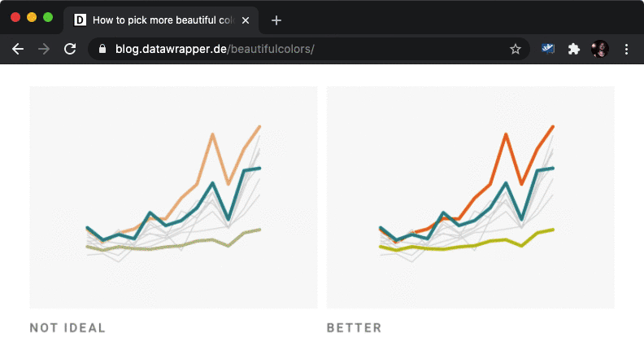
Task: Open a new tab with plus button
Action: (x=276, y=20)
